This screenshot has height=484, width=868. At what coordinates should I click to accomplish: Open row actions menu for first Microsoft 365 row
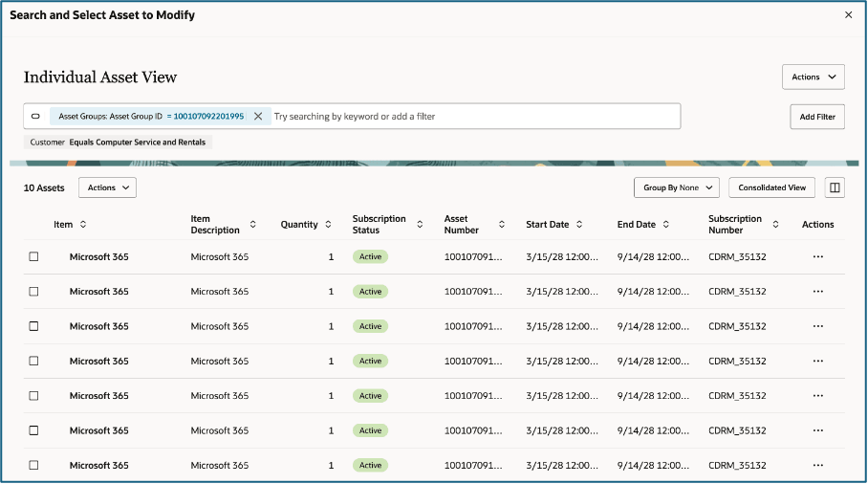[x=818, y=257]
